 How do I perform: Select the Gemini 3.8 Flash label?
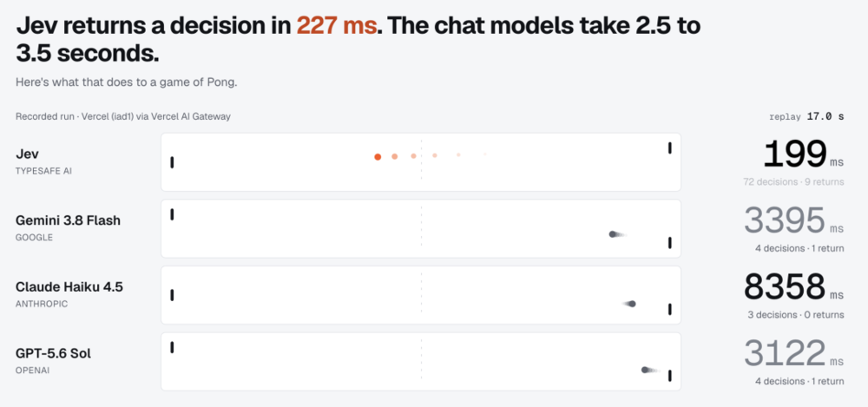tap(68, 220)
